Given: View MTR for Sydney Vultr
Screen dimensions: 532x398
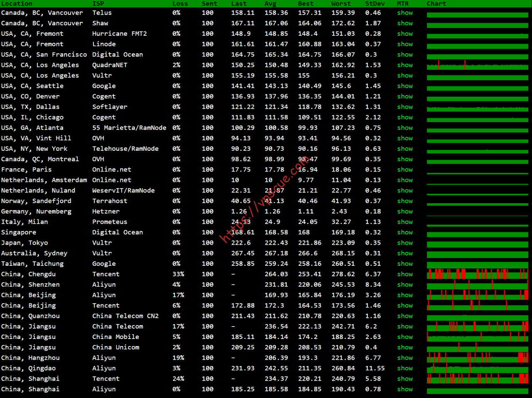Looking at the screenshot, I should [x=405, y=253].
